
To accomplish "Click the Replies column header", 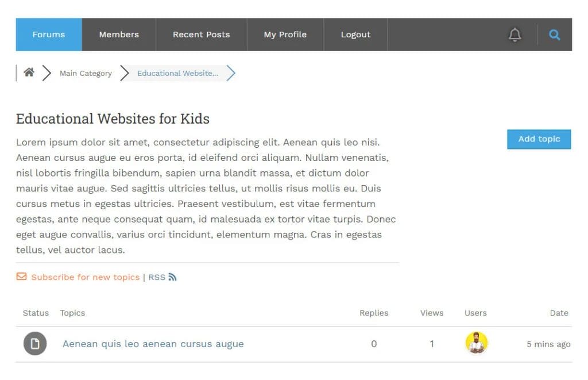I will point(374,313).
